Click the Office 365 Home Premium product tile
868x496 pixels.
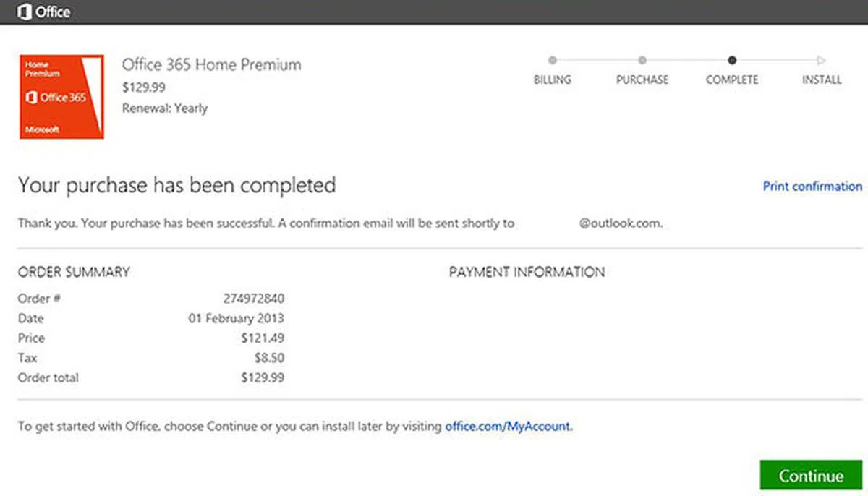tap(61, 96)
